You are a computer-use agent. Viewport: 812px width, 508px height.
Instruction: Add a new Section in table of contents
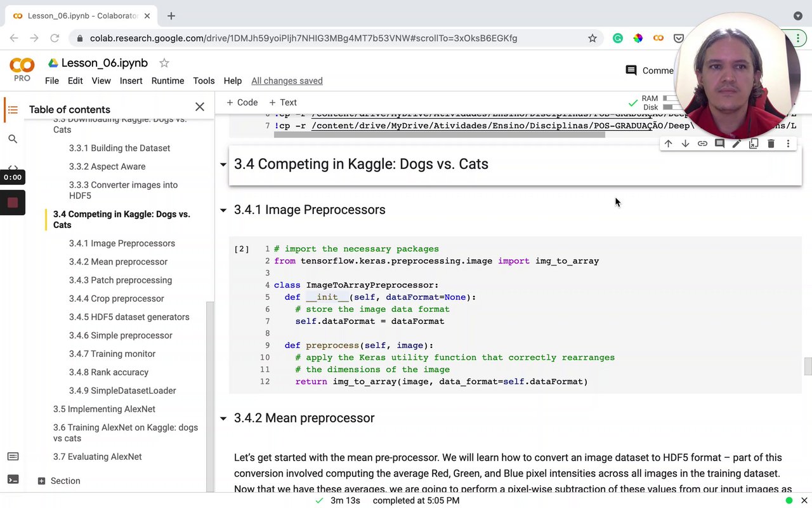[59, 481]
